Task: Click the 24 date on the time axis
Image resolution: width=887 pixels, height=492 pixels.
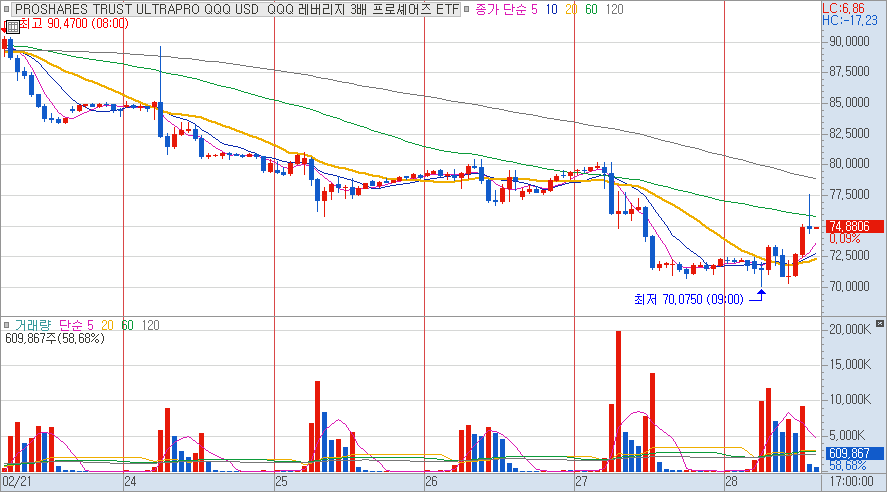Action: click(x=130, y=481)
